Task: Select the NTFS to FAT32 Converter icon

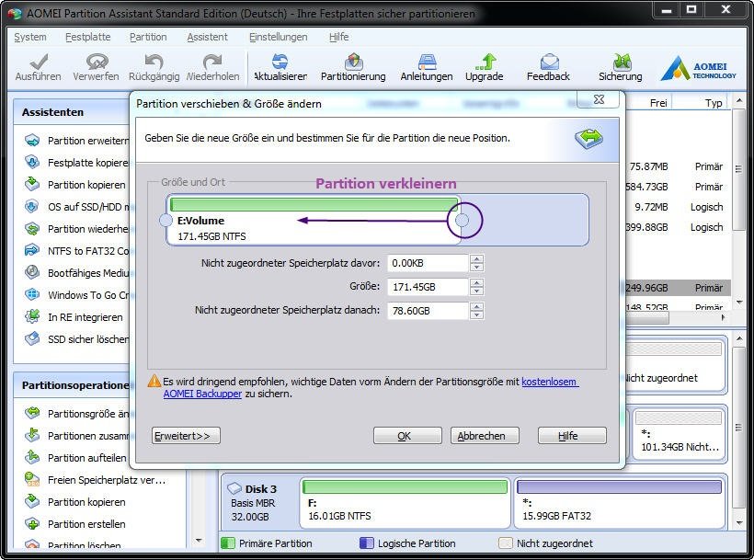Action: 32,250
